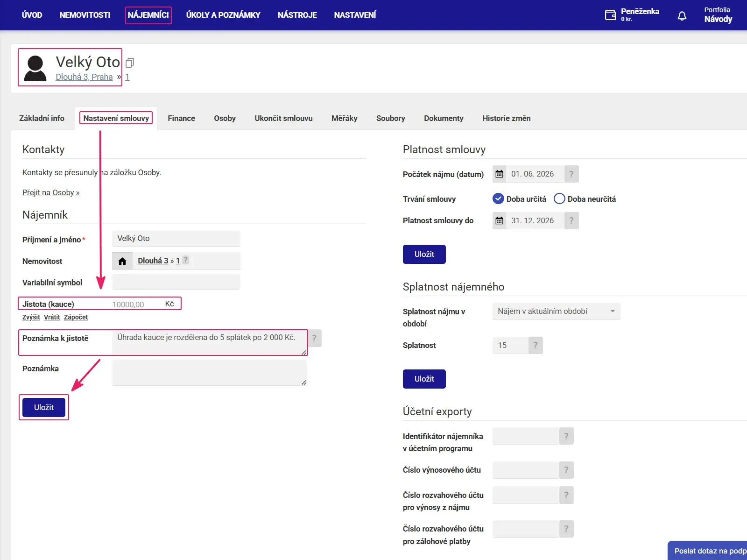The width and height of the screenshot is (747, 560).
Task: Click Poznámka k jistotě text area
Action: 210,342
